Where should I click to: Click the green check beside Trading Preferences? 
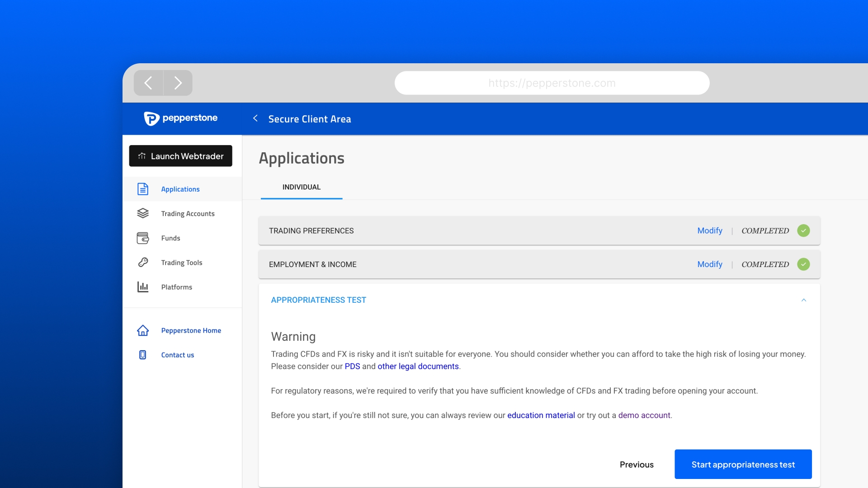pos(803,230)
